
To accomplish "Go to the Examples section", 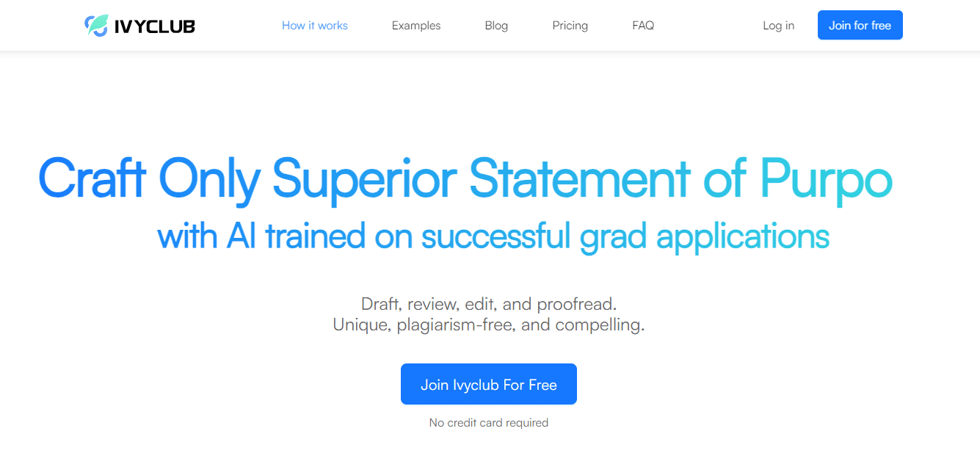I will click(416, 26).
